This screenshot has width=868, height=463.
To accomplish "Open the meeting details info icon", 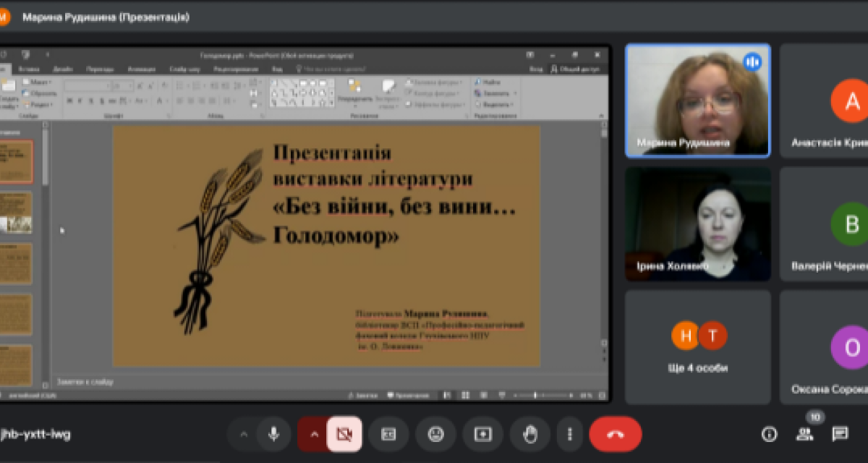I will tap(769, 434).
